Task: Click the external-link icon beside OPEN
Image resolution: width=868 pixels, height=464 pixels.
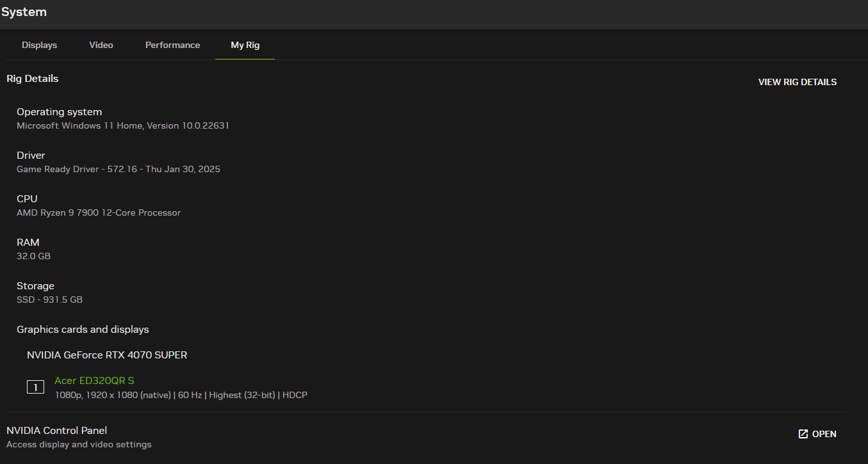Action: point(803,434)
